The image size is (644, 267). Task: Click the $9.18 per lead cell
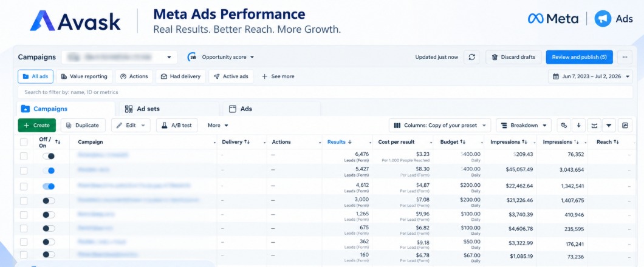[x=423, y=242]
